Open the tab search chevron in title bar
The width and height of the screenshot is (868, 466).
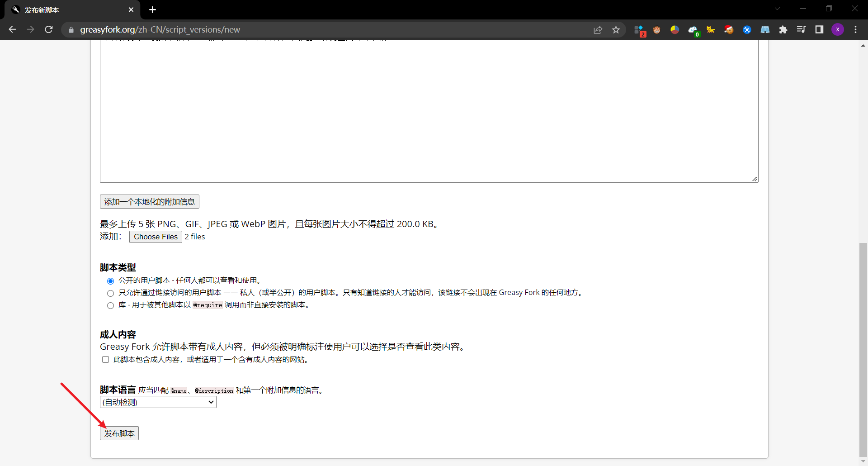pyautogui.click(x=777, y=9)
